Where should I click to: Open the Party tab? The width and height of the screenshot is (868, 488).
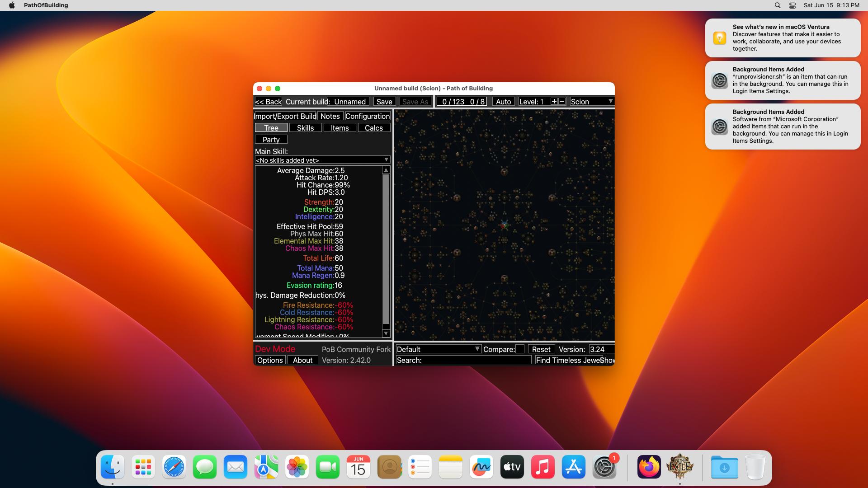[271, 140]
